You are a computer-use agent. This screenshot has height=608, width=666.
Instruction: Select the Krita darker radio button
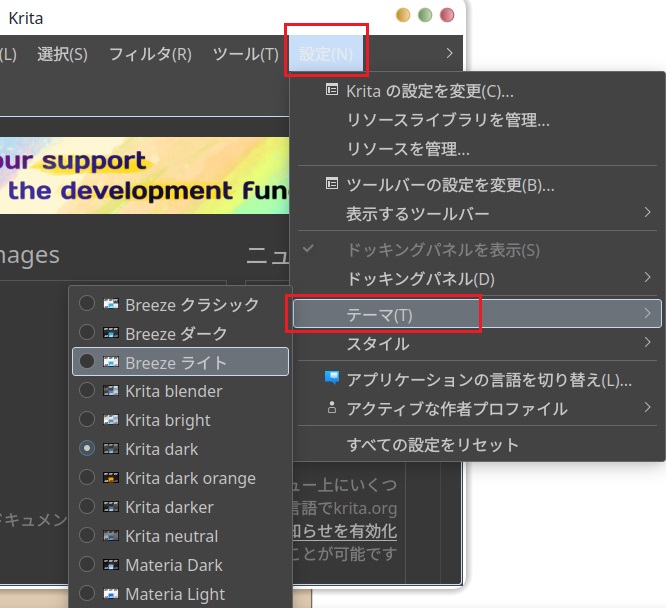(88, 507)
